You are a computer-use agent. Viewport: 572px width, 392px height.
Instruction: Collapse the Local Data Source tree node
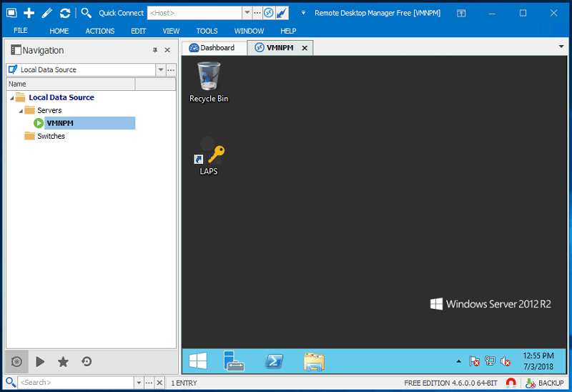coord(11,98)
